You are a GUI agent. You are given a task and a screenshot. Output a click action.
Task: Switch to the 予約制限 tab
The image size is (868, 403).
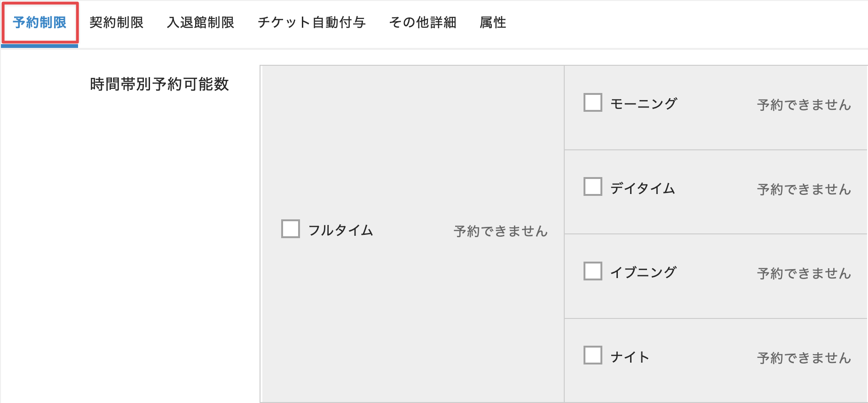click(39, 23)
